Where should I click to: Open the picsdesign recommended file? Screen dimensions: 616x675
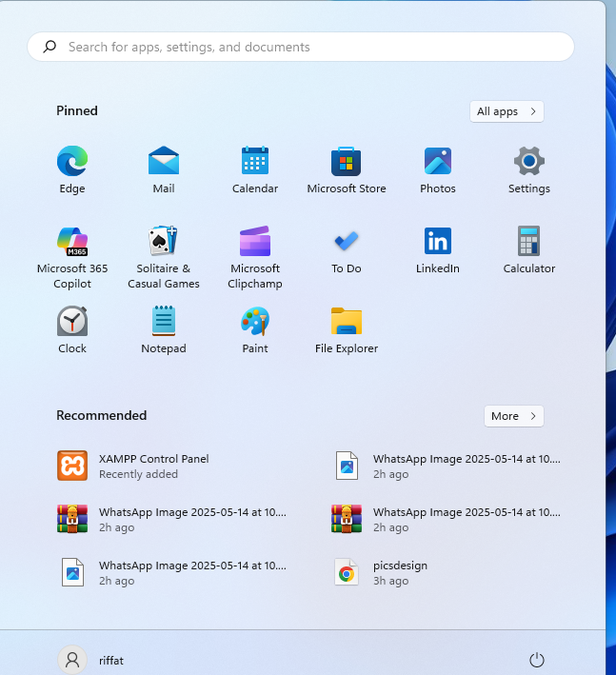[x=400, y=572]
